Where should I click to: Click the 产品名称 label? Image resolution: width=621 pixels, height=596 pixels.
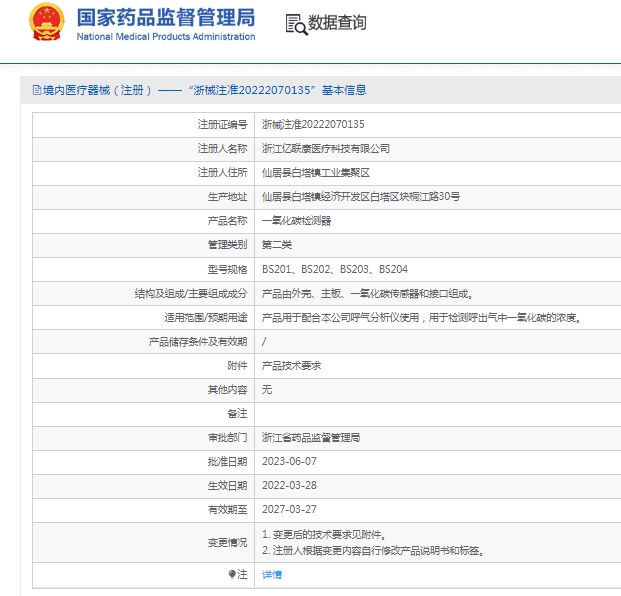coord(227,221)
